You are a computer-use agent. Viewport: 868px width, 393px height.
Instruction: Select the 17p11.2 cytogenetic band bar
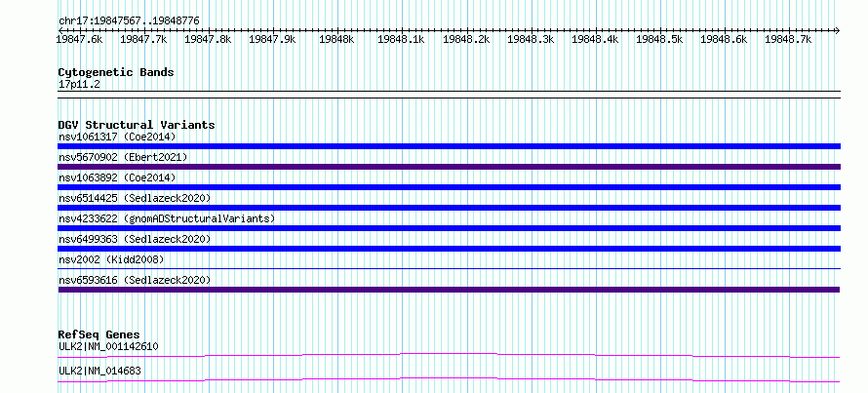(449, 94)
